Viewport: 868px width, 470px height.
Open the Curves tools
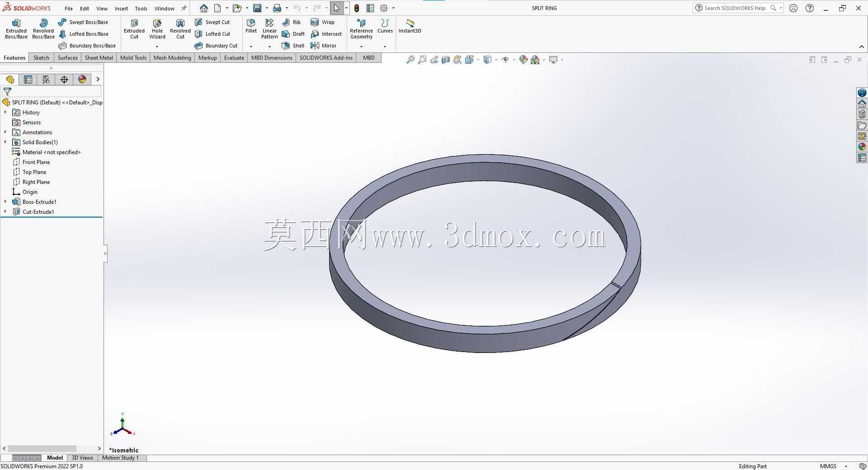[x=385, y=26]
